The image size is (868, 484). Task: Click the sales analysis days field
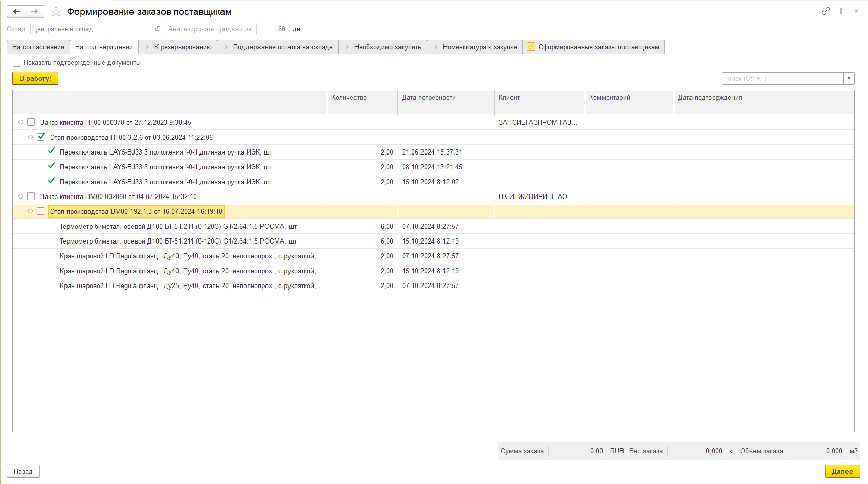click(272, 29)
